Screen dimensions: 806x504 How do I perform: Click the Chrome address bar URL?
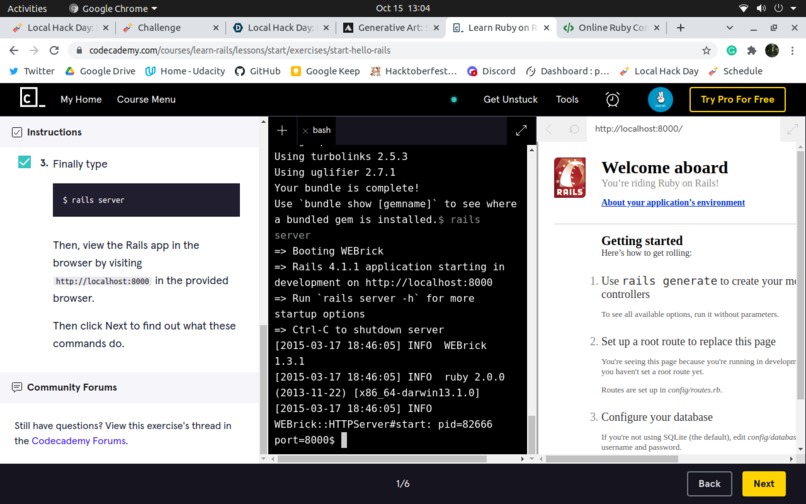[240, 50]
